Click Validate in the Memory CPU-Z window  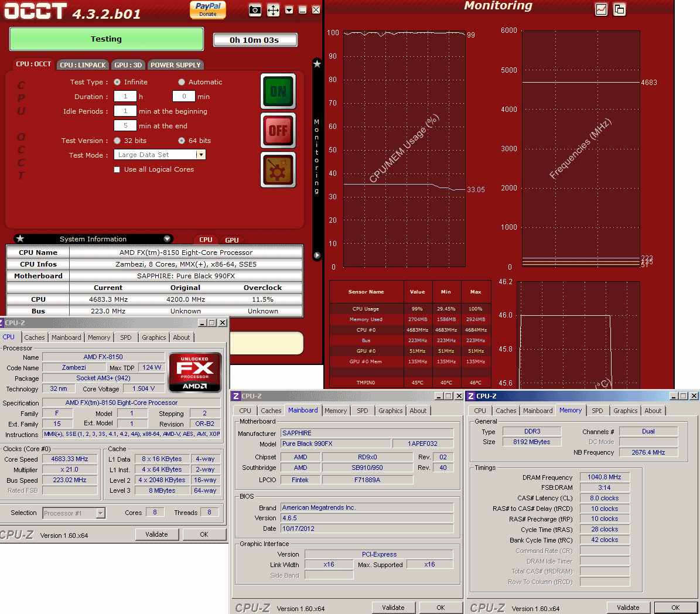pos(628,608)
